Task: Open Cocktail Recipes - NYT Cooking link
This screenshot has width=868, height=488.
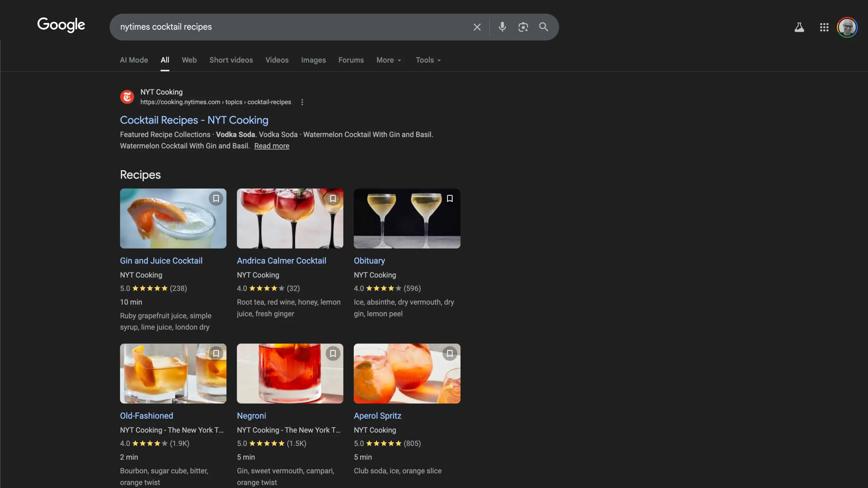Action: tap(194, 120)
